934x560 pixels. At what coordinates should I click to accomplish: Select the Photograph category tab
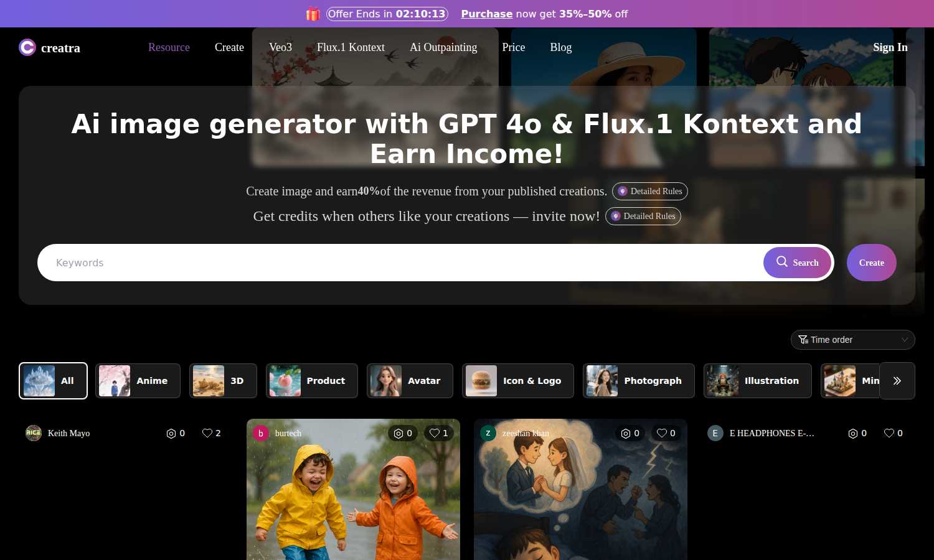pos(639,381)
